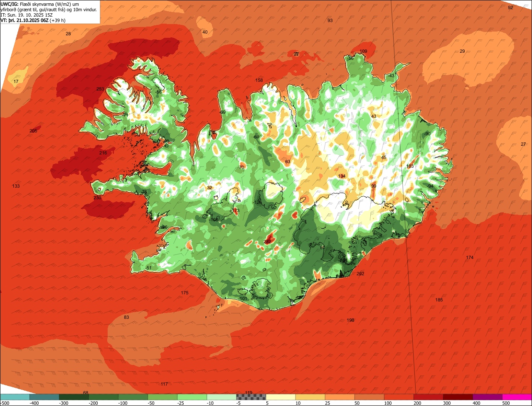The image size is (532, 406).
Task: Click the flux value '40' north of the Westfjords
Action: coord(205,32)
